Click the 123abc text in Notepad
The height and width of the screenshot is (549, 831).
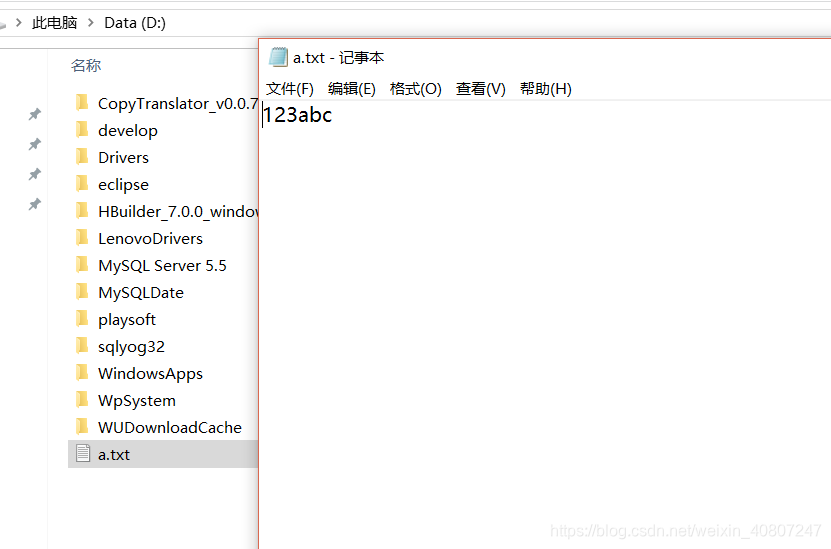(x=297, y=115)
